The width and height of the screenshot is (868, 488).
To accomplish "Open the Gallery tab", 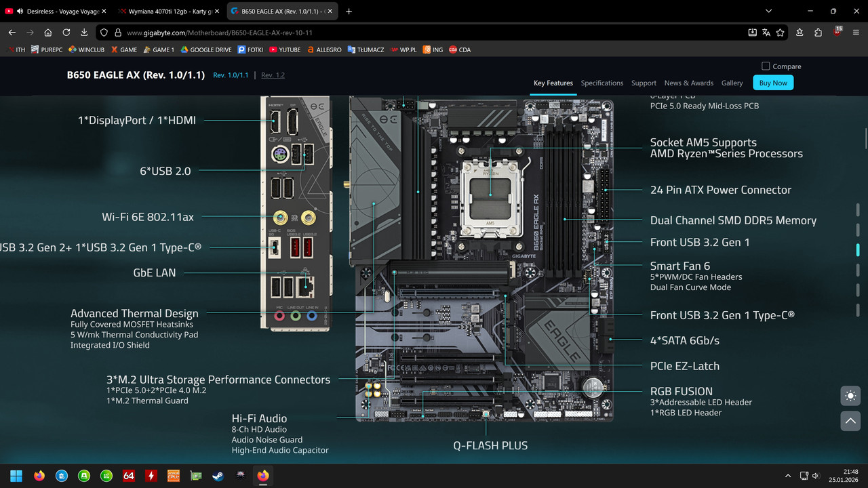I will click(x=732, y=83).
